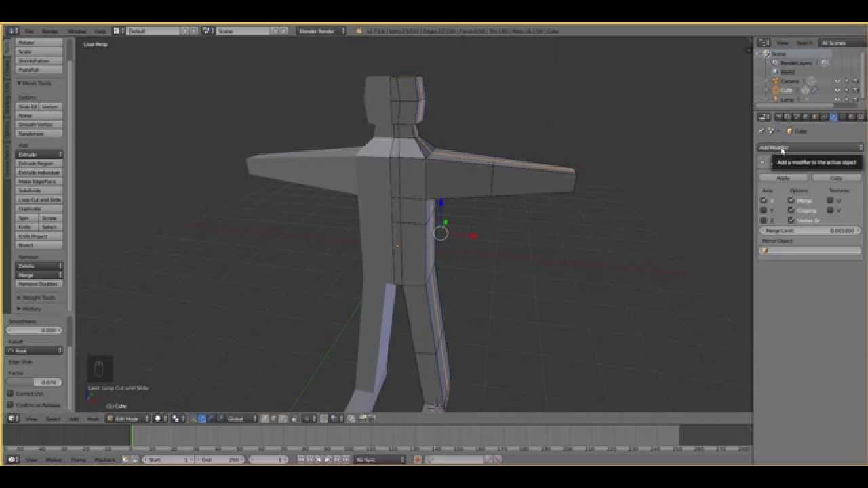Click the viewport shading mode icon
Viewport: 868px width, 488px height.
160,418
